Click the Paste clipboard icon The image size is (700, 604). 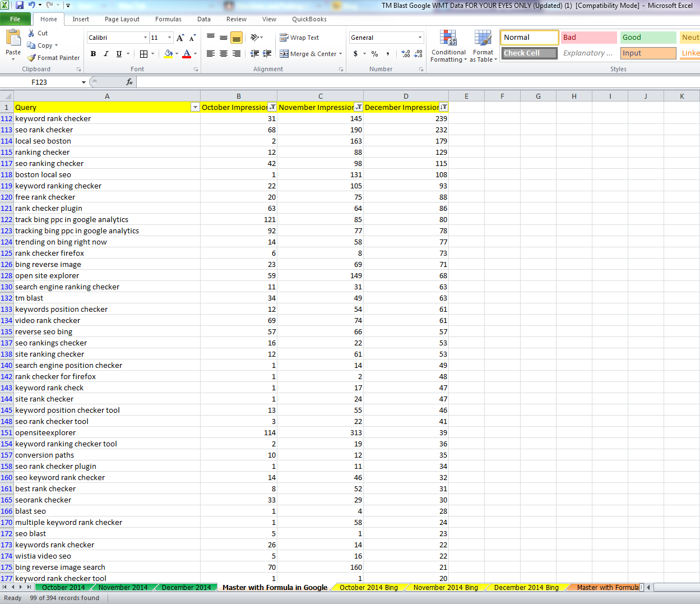tap(13, 38)
